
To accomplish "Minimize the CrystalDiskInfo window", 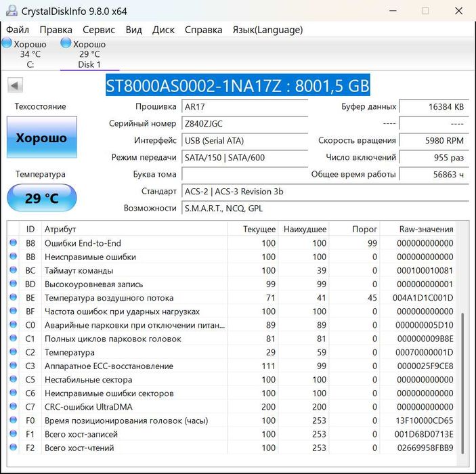I will (x=393, y=11).
